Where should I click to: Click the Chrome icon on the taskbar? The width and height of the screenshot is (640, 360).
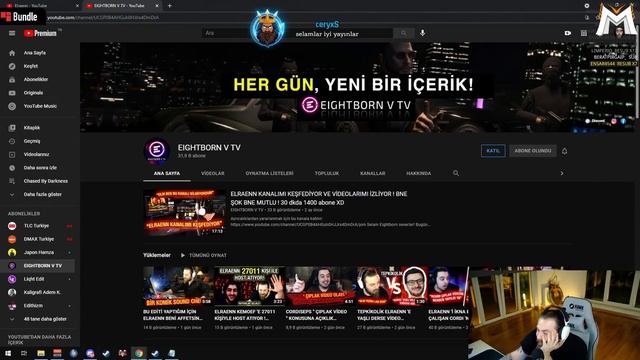coord(139,353)
